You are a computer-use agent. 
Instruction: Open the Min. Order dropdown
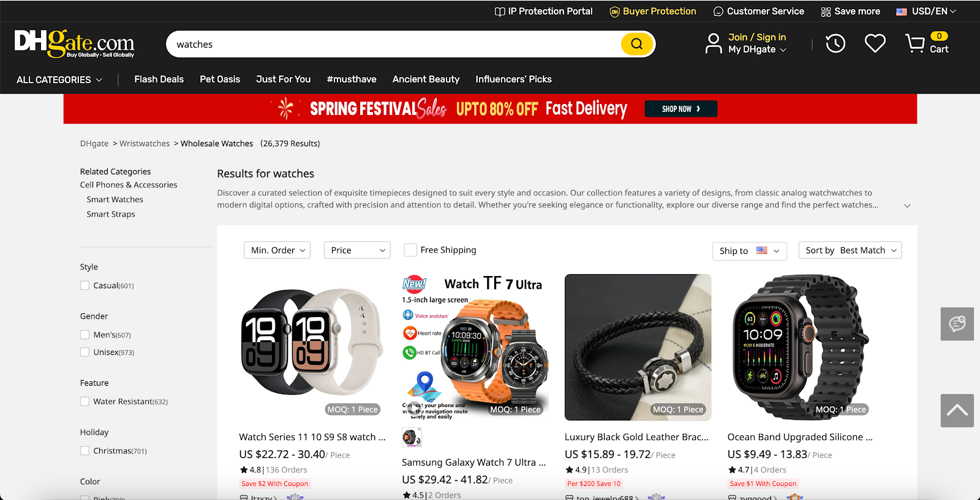pyautogui.click(x=277, y=250)
